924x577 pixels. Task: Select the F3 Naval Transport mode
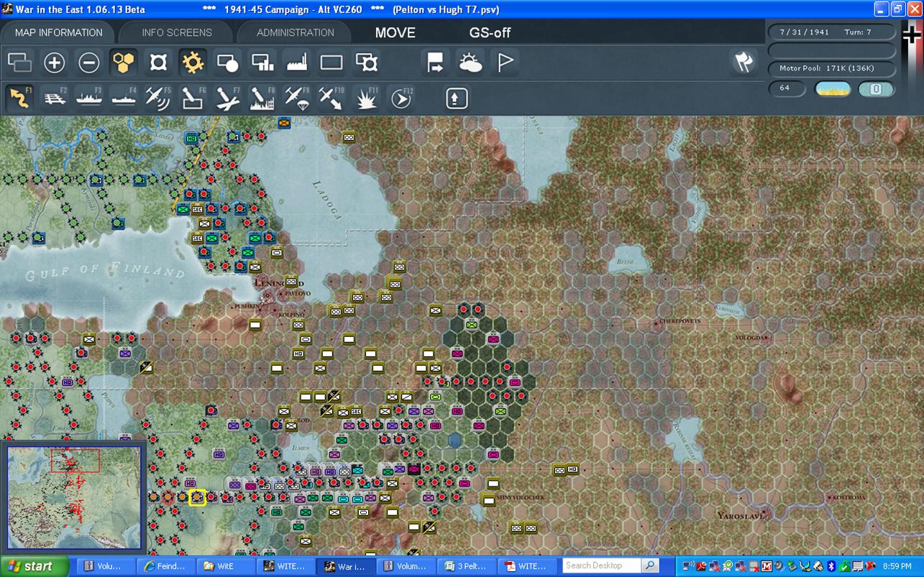[x=89, y=98]
